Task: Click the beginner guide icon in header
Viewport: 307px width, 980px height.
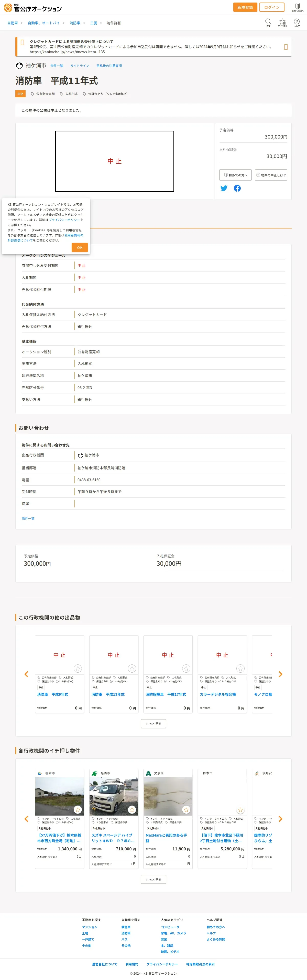Action: pos(298,7)
